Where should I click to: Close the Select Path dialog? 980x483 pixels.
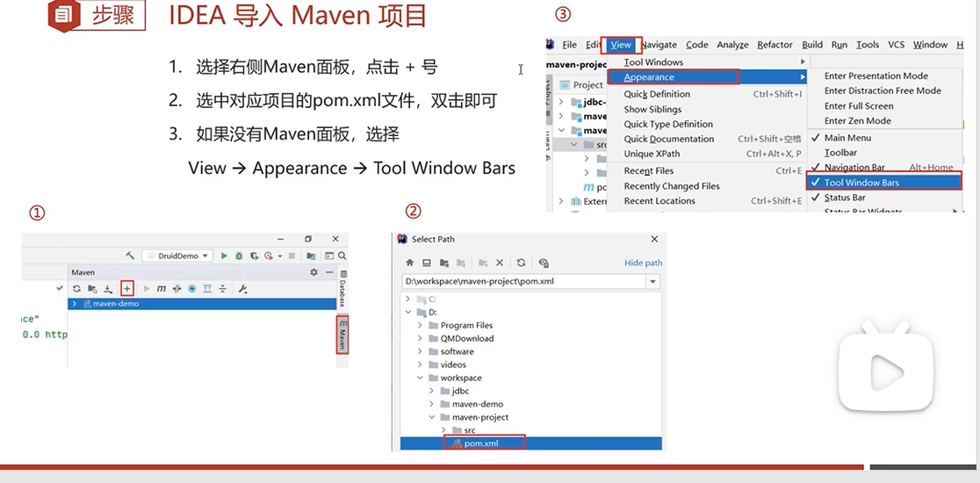click(654, 240)
